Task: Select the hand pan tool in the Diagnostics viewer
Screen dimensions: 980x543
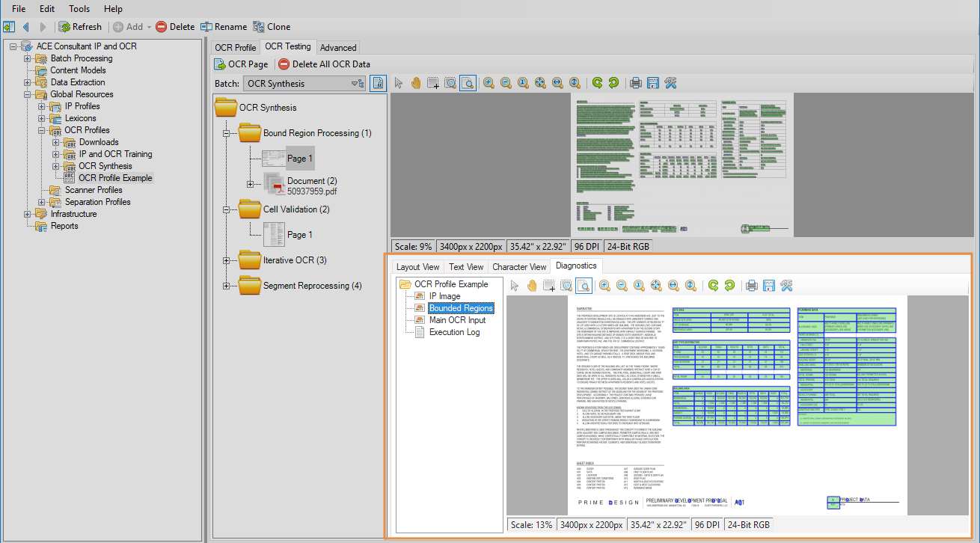Action: coord(532,285)
